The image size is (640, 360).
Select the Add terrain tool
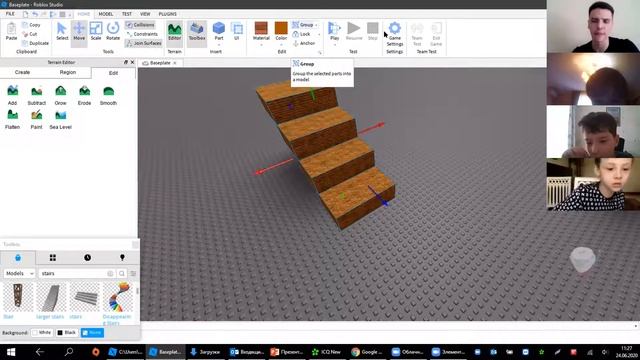[x=12, y=95]
